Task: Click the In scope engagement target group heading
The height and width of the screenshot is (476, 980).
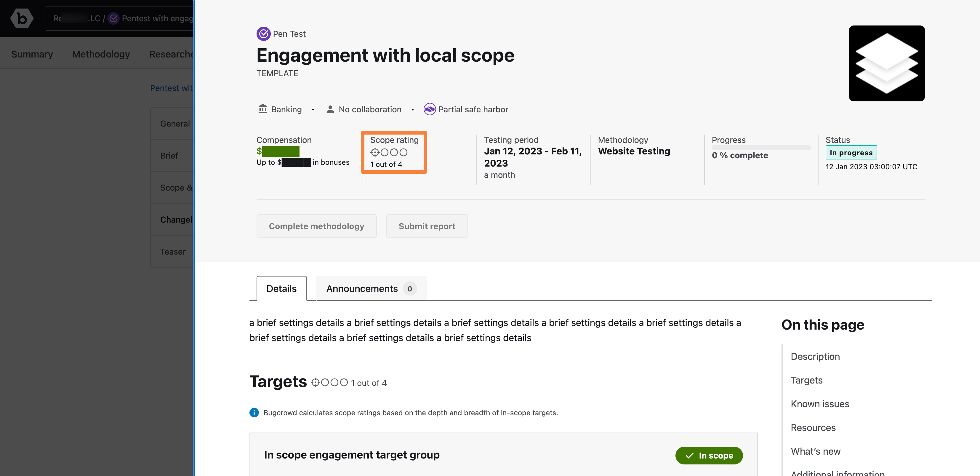Action: [x=352, y=455]
